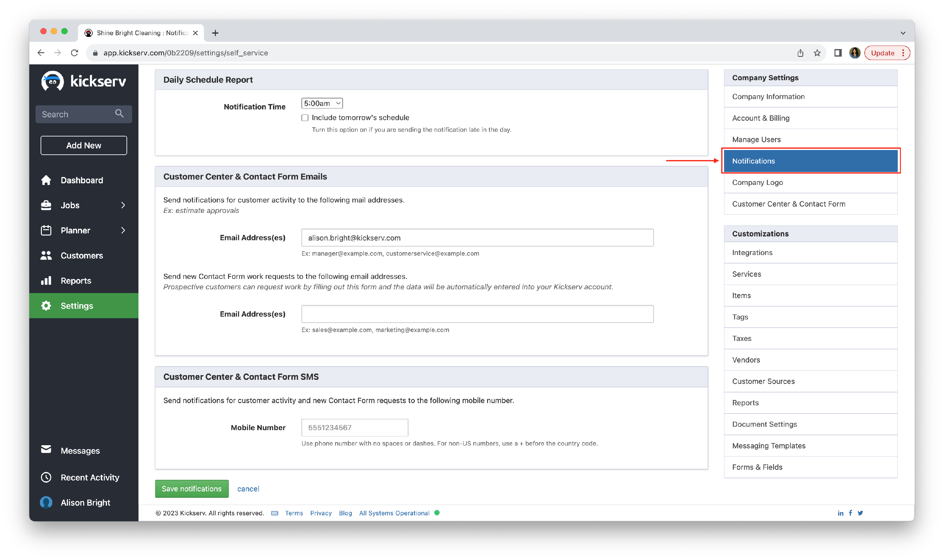Click the Add New button
This screenshot has width=944, height=560.
(84, 146)
